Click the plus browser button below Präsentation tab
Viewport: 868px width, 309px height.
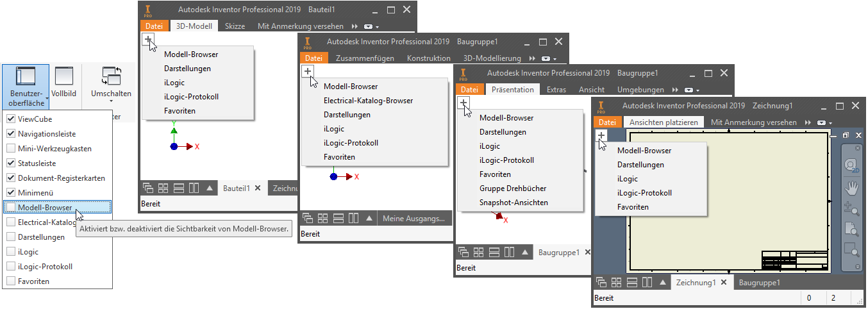463,103
